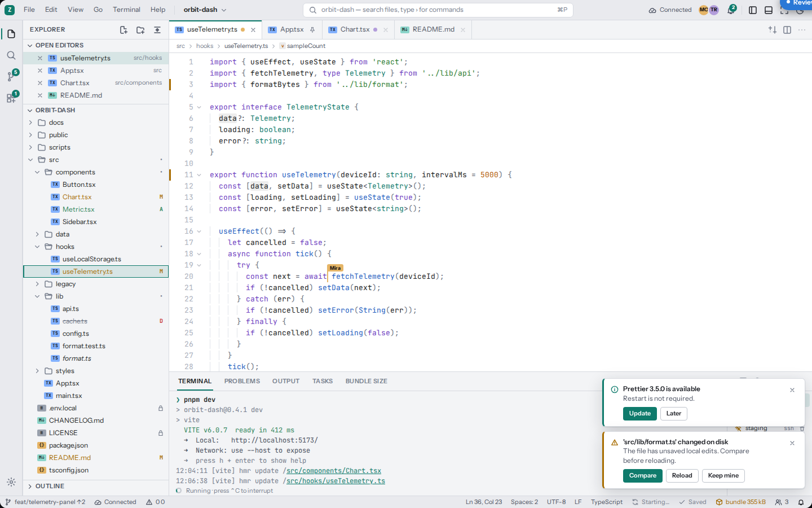Expand the public folder
812x508 pixels.
(96, 135)
